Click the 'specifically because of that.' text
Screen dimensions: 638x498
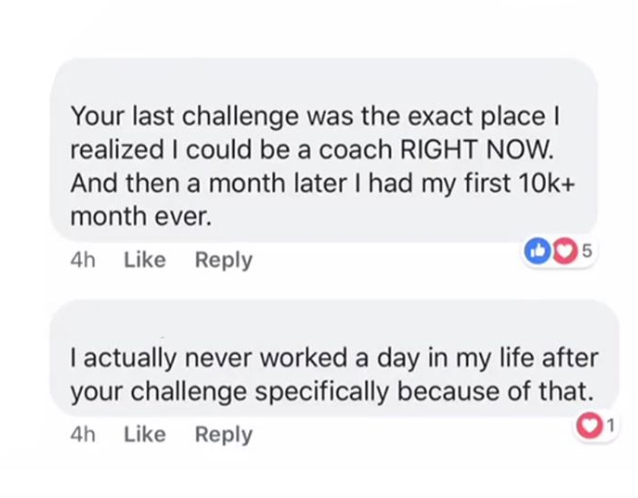(x=424, y=392)
